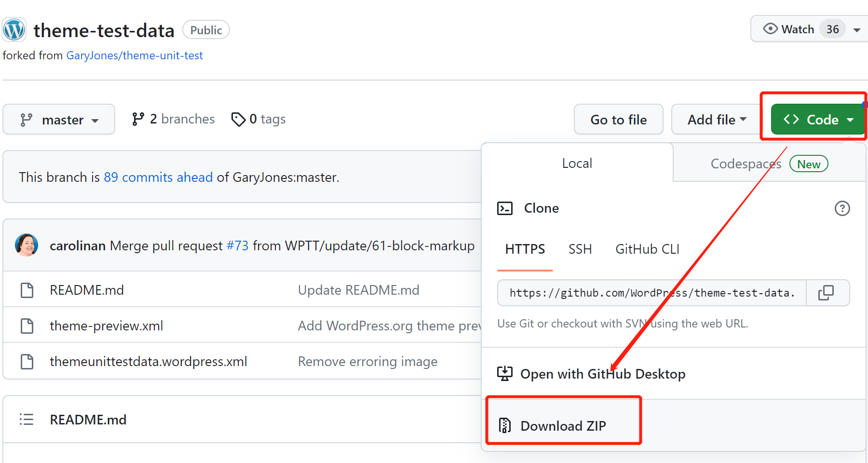Viewport: 868px width, 463px height.
Task: Open the clone help question-mark icon
Action: tap(842, 208)
